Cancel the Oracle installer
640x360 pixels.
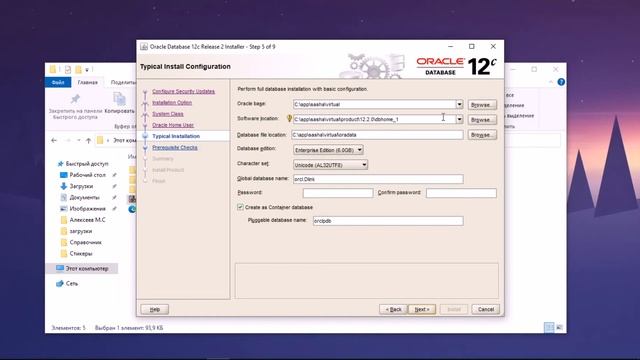[x=486, y=309]
